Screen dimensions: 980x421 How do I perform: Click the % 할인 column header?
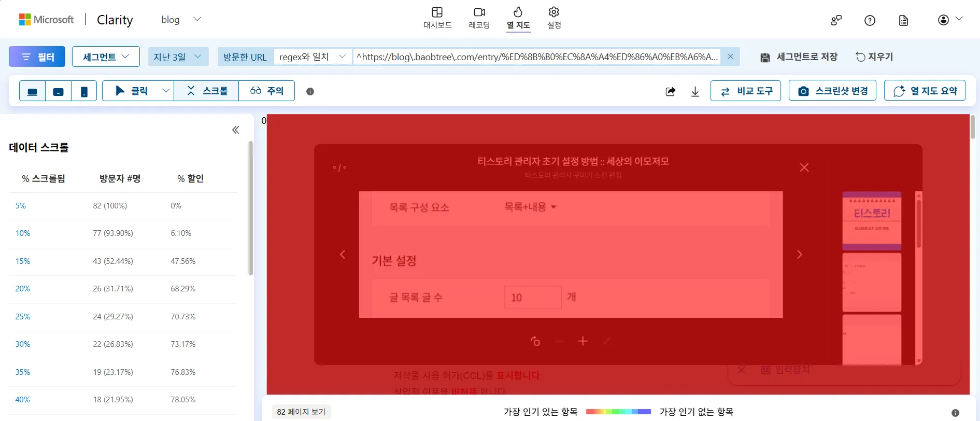[190, 178]
